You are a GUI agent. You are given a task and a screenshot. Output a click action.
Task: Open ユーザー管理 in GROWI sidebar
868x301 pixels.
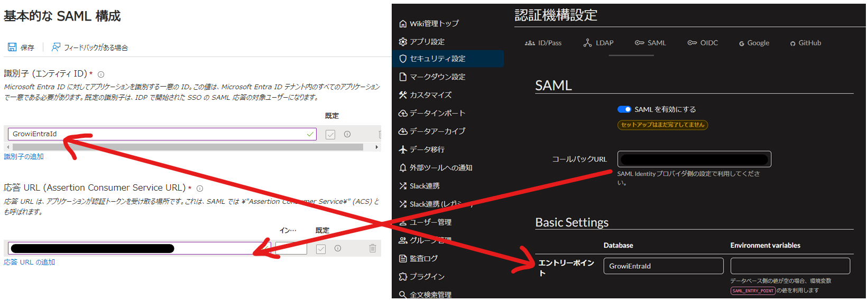tap(425, 222)
